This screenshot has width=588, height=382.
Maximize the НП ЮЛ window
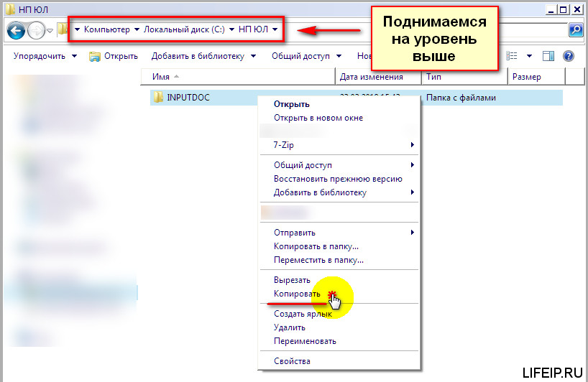click(x=564, y=9)
